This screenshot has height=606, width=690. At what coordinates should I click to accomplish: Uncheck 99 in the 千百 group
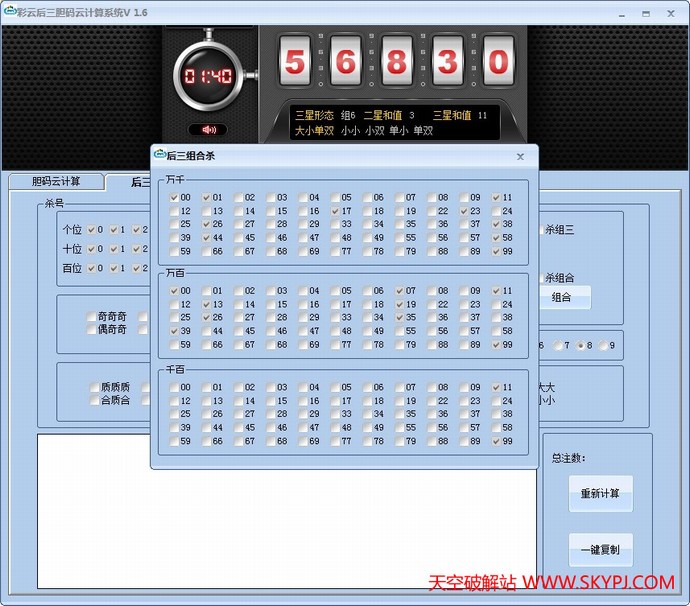[496, 441]
